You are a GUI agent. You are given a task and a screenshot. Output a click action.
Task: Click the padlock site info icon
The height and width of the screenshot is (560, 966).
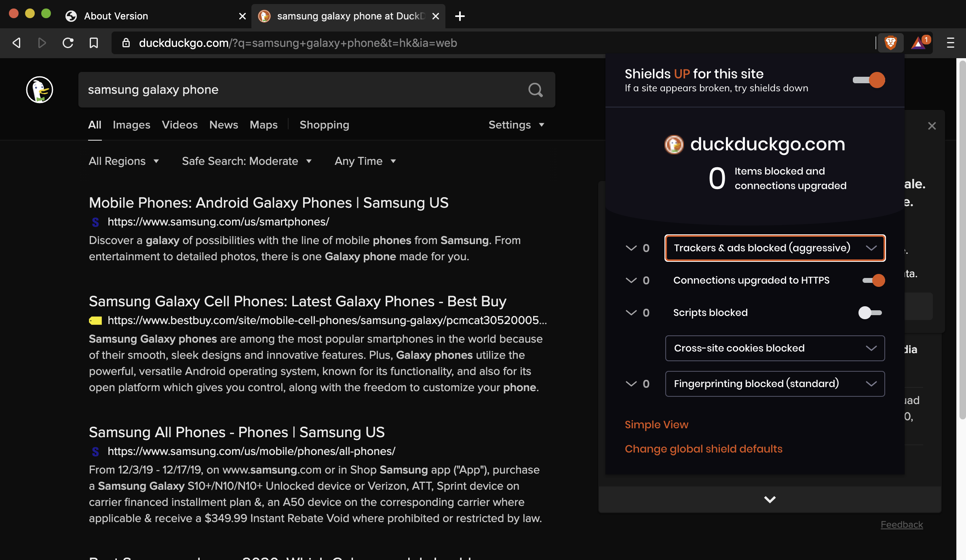[126, 43]
